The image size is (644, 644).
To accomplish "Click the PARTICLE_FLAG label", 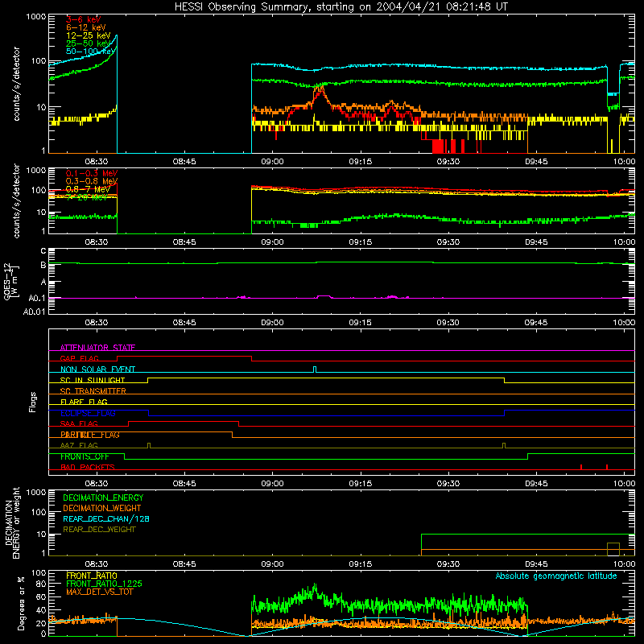I will (90, 435).
